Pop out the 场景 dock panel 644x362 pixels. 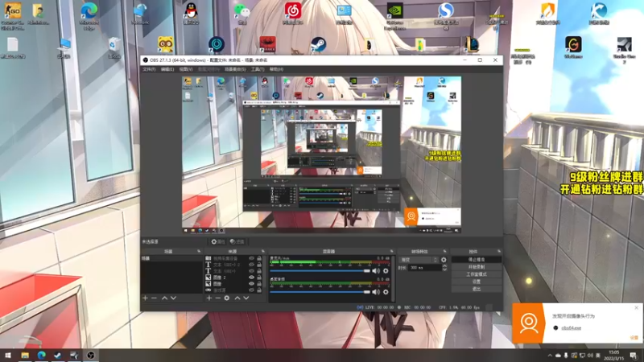click(199, 251)
